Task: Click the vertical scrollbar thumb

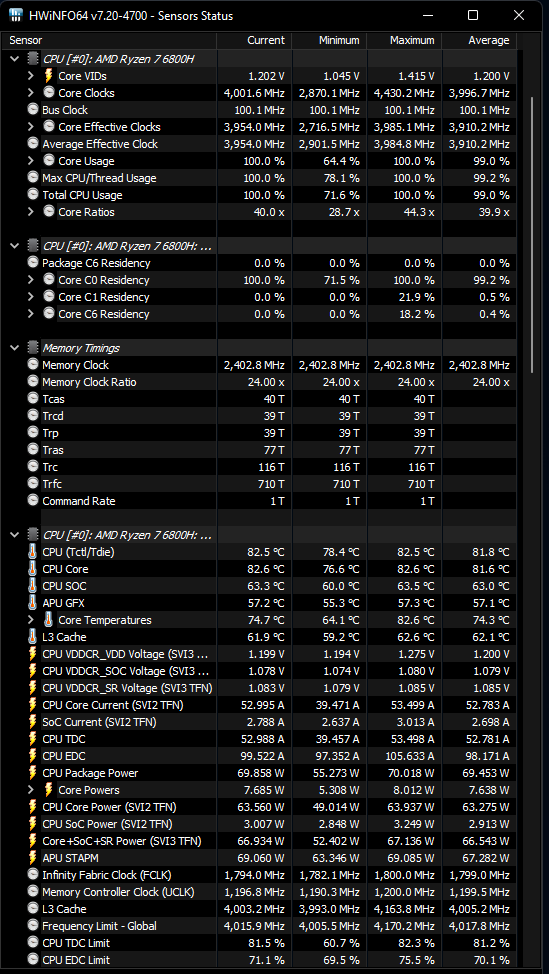Action: [x=532, y=235]
